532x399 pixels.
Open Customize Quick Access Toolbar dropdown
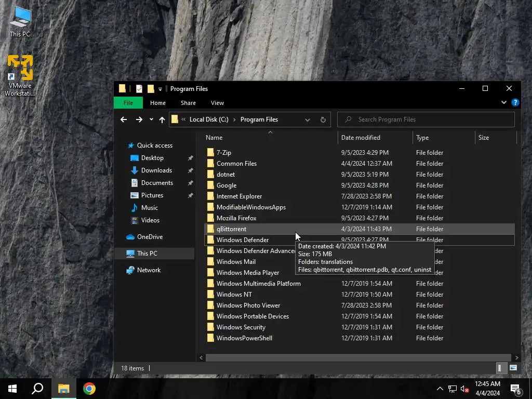pyautogui.click(x=160, y=89)
